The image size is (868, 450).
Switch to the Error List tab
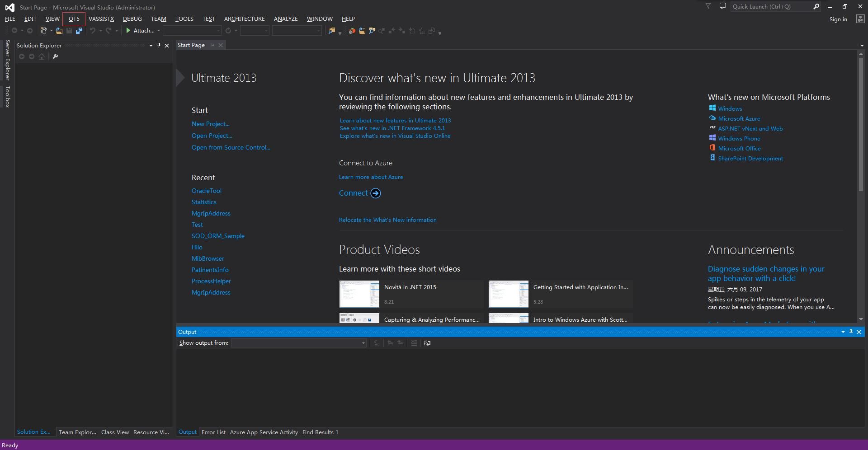[213, 432]
